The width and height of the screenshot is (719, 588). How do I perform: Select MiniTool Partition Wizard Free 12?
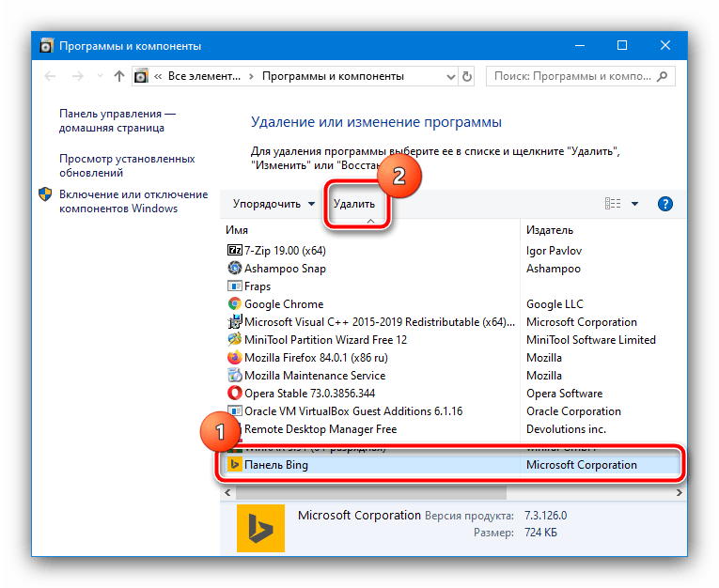[370, 340]
